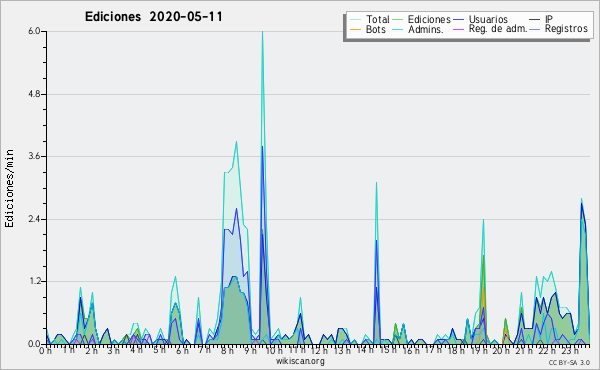Screen dimensions: 600x370
Task: Select the 'IP' legend entry
Action: [x=541, y=19]
